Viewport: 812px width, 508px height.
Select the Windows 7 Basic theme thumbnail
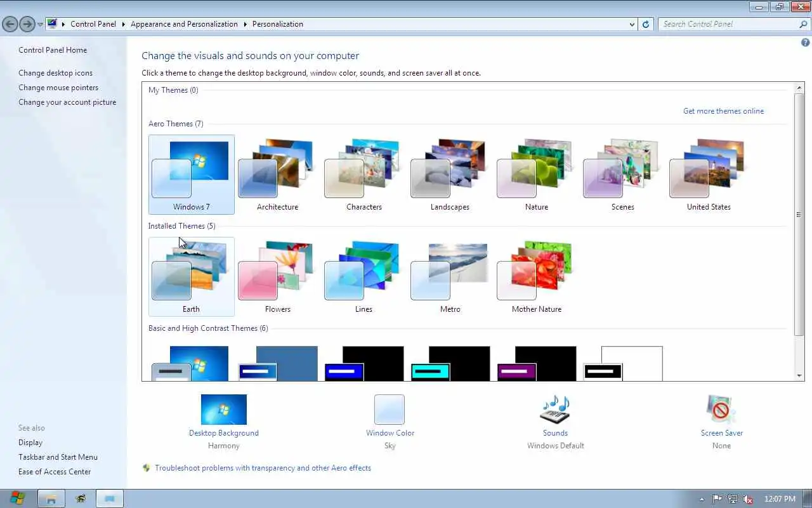tap(191, 363)
